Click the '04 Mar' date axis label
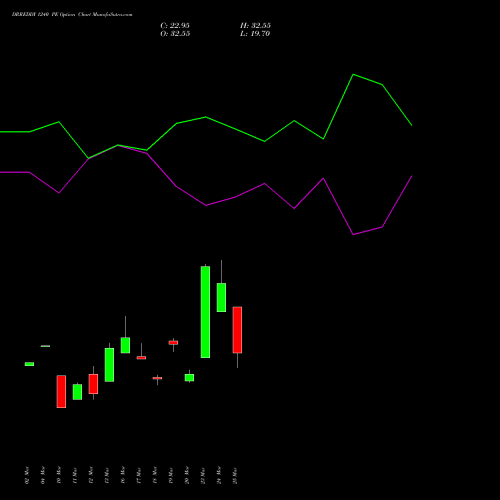This screenshot has height=500, width=500. pyautogui.click(x=43, y=475)
